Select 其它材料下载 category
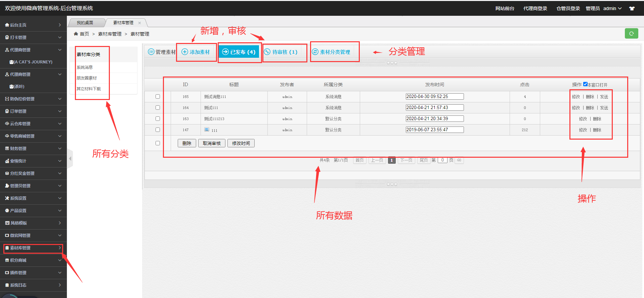This screenshot has height=298, width=644. pyautogui.click(x=89, y=89)
